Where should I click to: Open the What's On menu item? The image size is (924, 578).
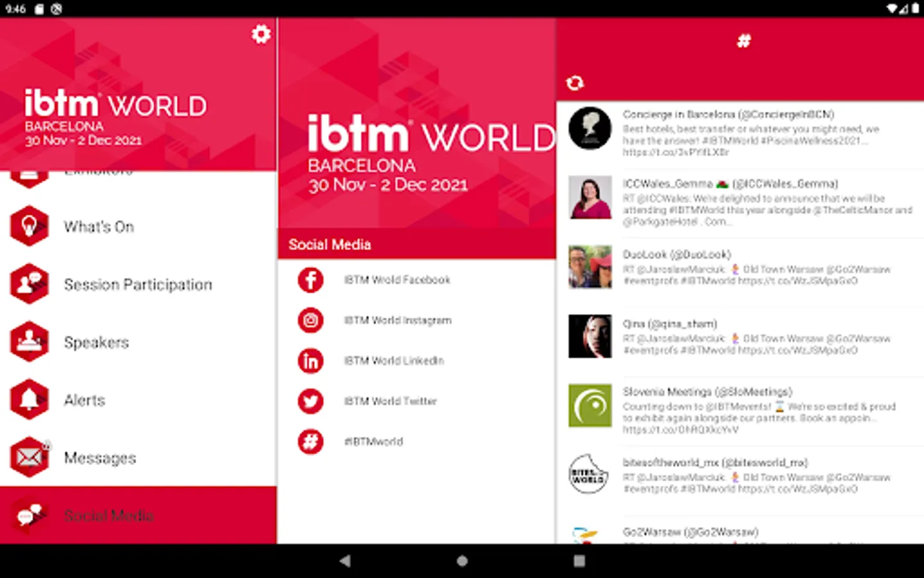tap(139, 227)
